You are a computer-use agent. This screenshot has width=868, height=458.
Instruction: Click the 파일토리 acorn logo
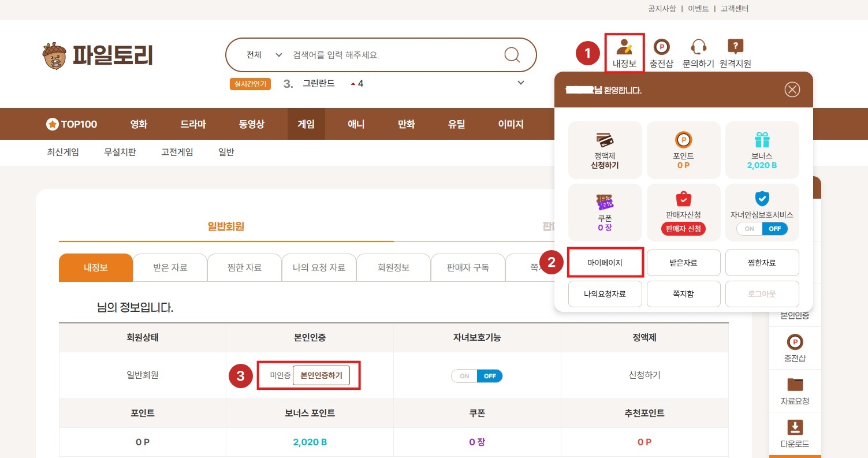[x=98, y=55]
